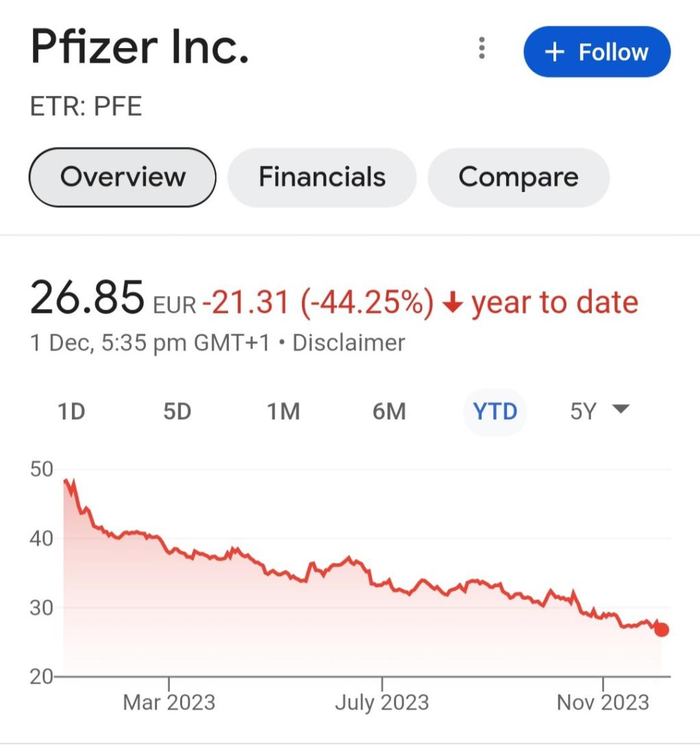Click the Follow button
This screenshot has width=700, height=755.
(x=597, y=52)
